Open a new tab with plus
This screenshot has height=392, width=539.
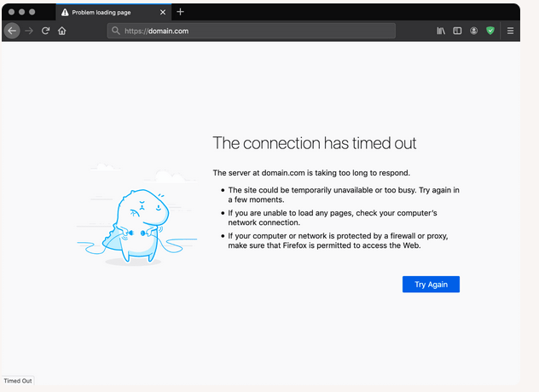(180, 12)
